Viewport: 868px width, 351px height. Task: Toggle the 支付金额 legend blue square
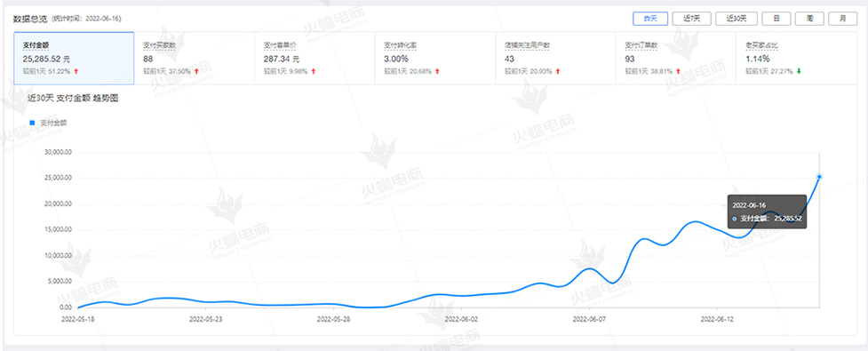point(32,123)
